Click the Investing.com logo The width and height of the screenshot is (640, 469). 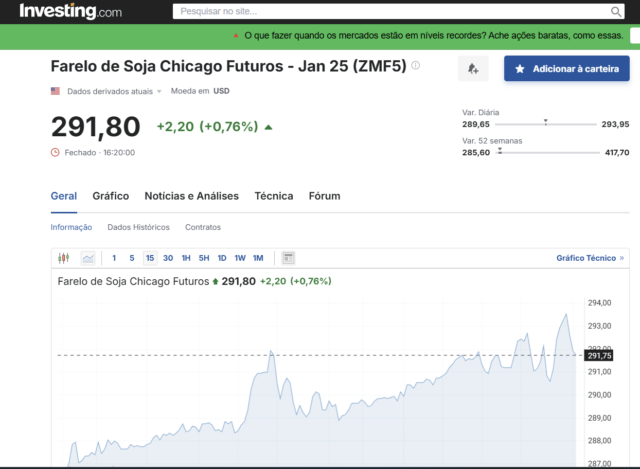(71, 11)
